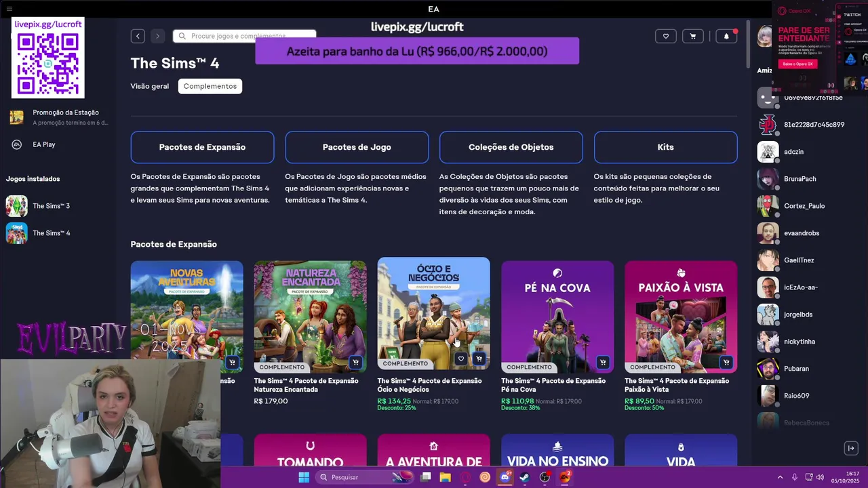Add Paixão à Vista pack to cart
Screen dimensions: 868x488
pos(726,363)
